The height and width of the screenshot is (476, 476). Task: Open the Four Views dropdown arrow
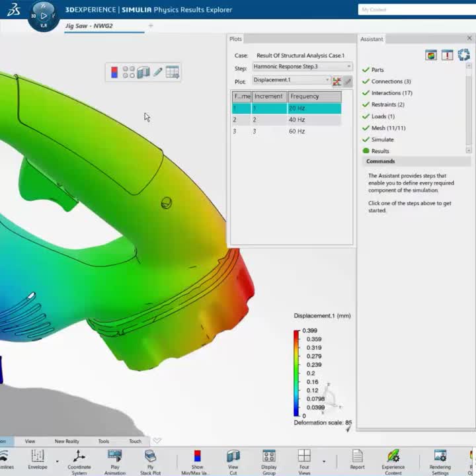pos(324,461)
